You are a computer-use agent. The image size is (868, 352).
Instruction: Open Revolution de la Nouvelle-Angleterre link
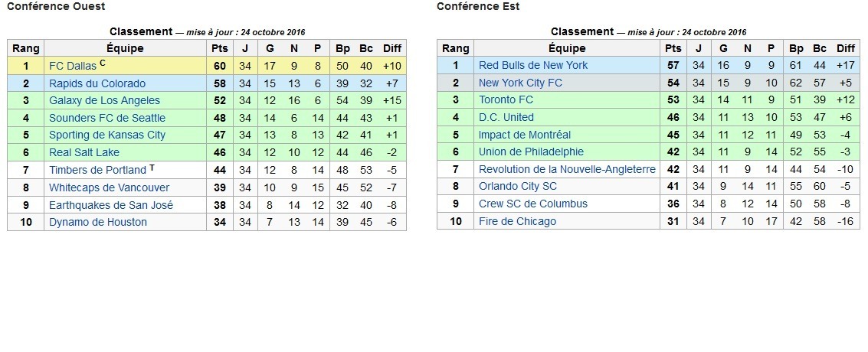[567, 169]
